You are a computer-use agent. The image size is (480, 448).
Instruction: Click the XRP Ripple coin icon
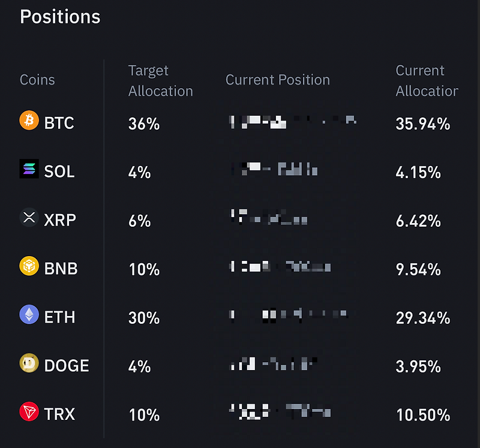pos(28,219)
